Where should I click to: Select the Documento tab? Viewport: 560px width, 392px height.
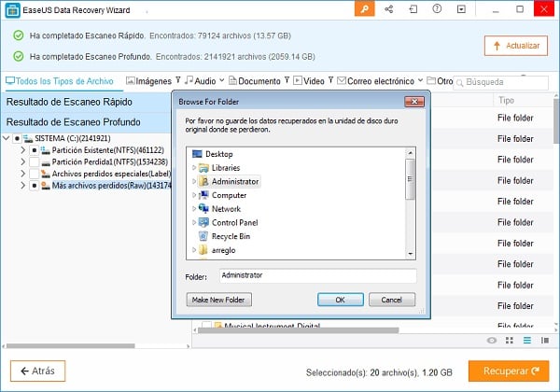(x=255, y=81)
